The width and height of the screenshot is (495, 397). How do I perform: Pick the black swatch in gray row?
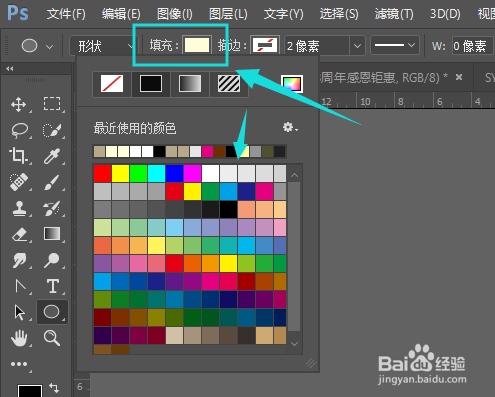[228, 209]
